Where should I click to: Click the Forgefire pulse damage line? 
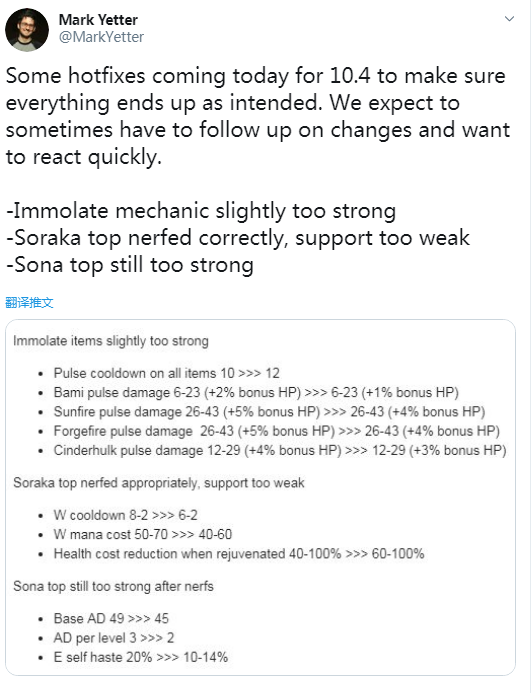[x=277, y=431]
